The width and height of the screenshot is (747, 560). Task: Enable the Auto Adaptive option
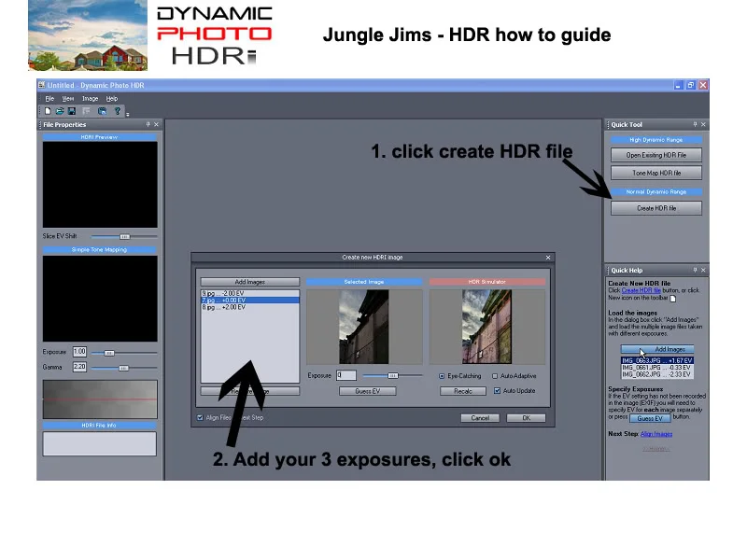click(x=495, y=376)
